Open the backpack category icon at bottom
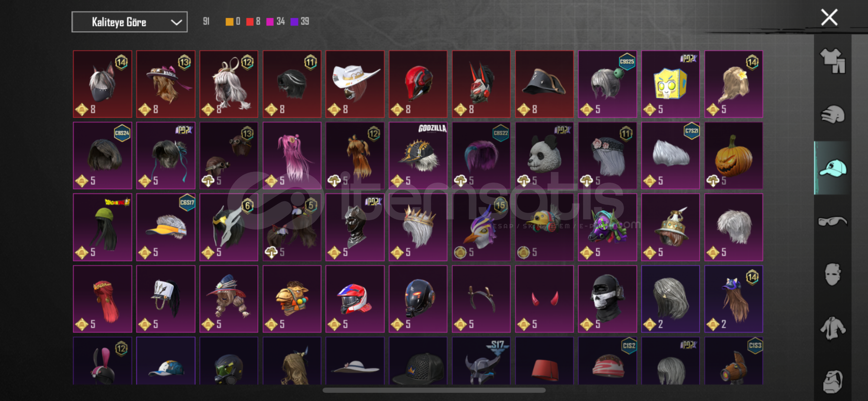Viewport: 868px width, 401px height. tap(832, 381)
